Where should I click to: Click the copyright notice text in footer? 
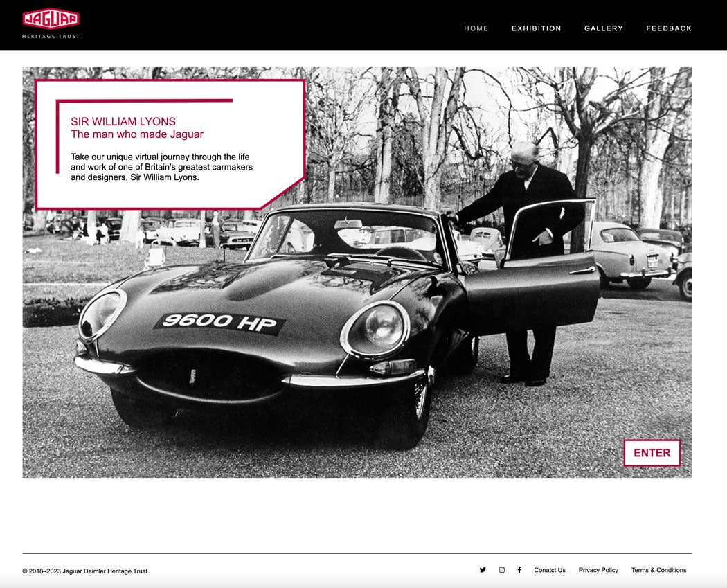click(86, 571)
